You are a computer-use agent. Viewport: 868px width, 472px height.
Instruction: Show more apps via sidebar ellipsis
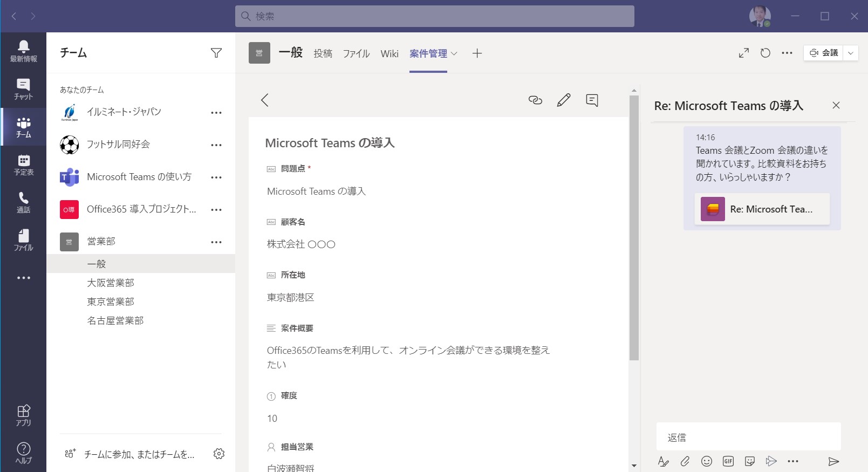pyautogui.click(x=24, y=278)
